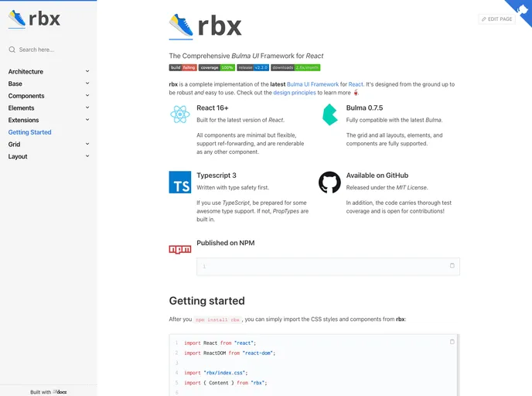
Task: Click the React atom logo
Action: pyautogui.click(x=180, y=114)
